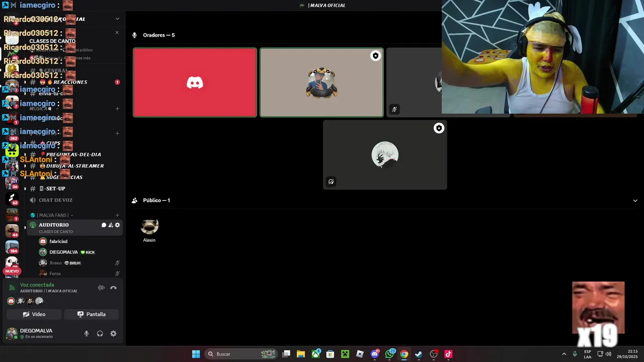Screen dimensions: 644x362
Task: Click the NUEVO unread mentions indicator
Action: tap(12, 271)
